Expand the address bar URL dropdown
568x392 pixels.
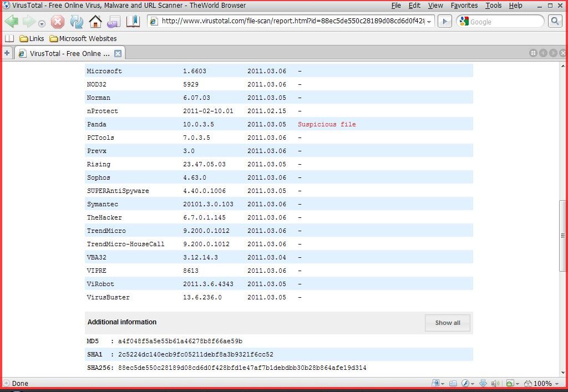[429, 22]
